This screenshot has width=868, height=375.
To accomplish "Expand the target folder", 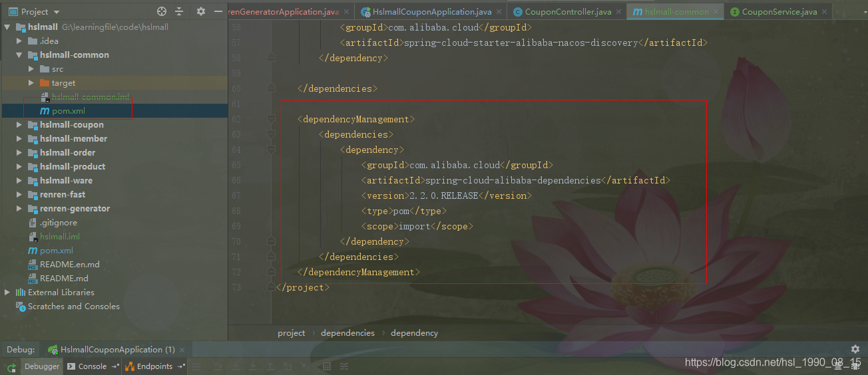I will (31, 83).
